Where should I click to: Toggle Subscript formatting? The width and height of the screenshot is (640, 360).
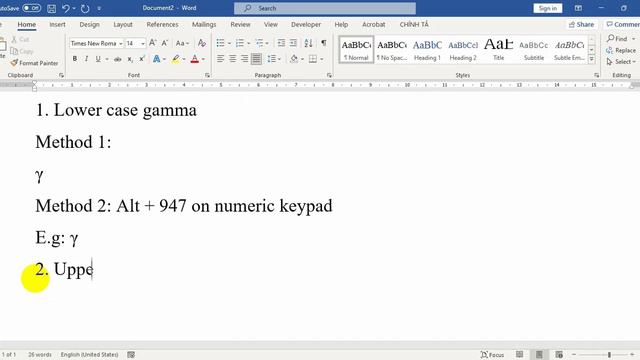pos(130,59)
